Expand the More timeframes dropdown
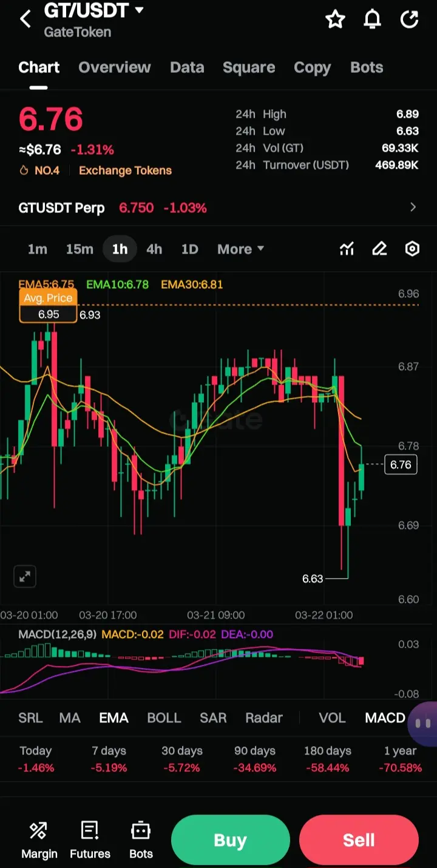This screenshot has width=437, height=868. click(241, 249)
